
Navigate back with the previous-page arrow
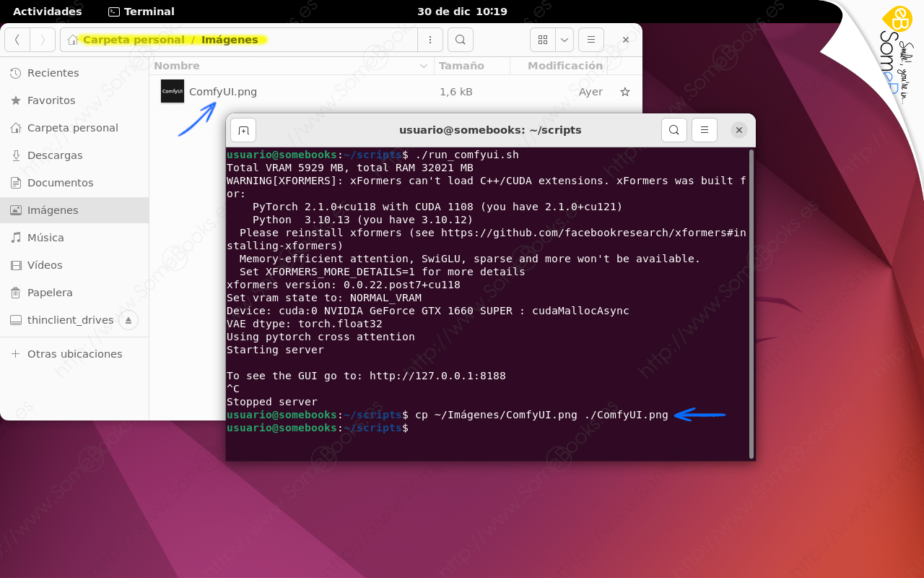pos(17,40)
